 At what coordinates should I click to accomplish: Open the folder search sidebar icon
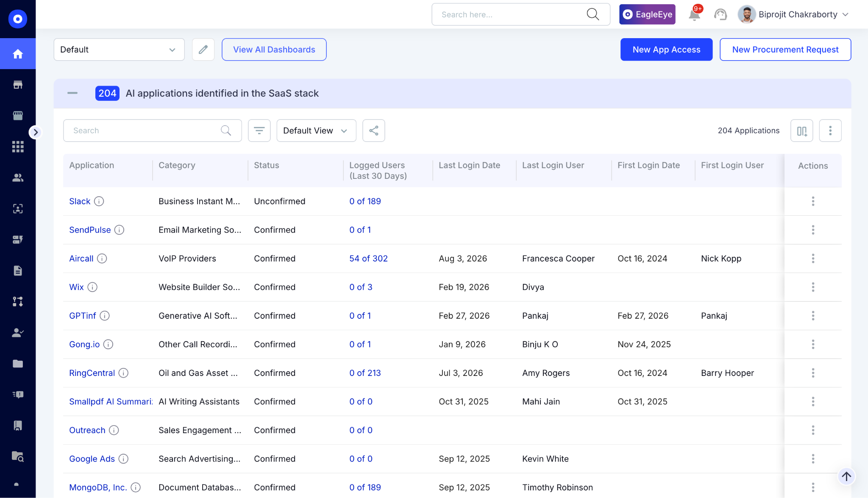point(18,456)
